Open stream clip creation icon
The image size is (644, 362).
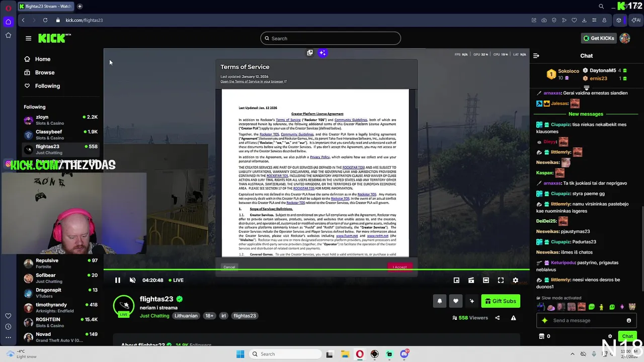(x=471, y=280)
